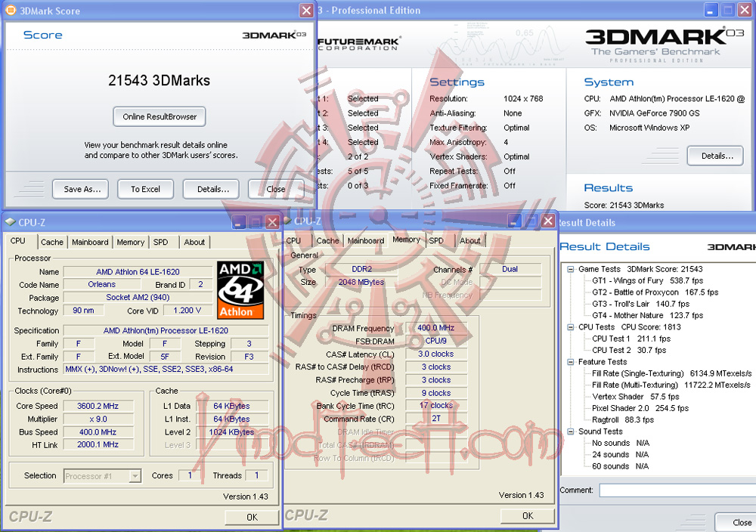Select GT2 - Battle of Proxycon row
Screen dimensions: 756x532
(x=655, y=292)
